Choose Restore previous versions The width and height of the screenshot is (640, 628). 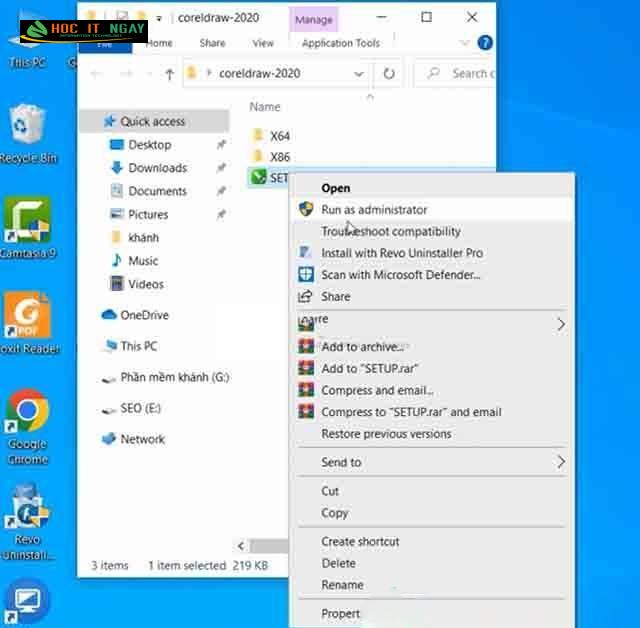[x=431, y=433]
